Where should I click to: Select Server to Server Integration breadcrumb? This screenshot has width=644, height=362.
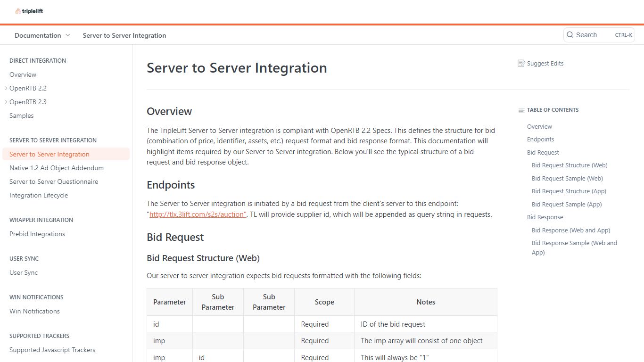[x=124, y=35]
